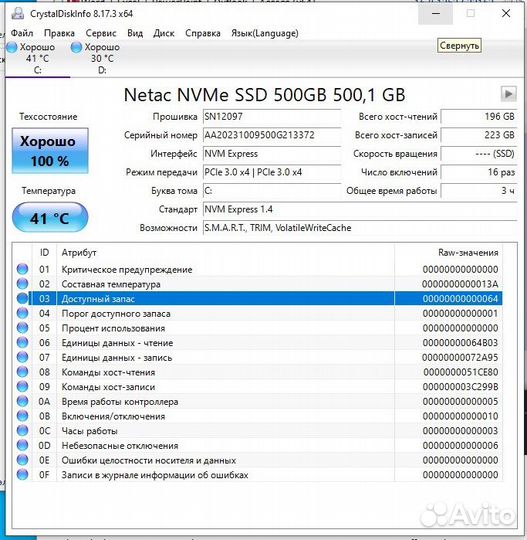Screen dimensions: 527x540
Task: Click status icon of row 01 Критическое предупреждение
Action: [22, 269]
